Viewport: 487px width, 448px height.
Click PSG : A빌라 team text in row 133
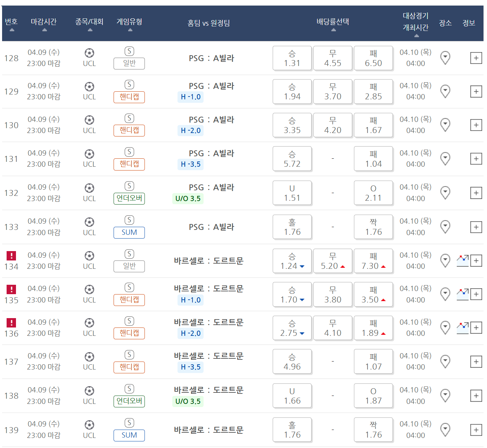212,227
